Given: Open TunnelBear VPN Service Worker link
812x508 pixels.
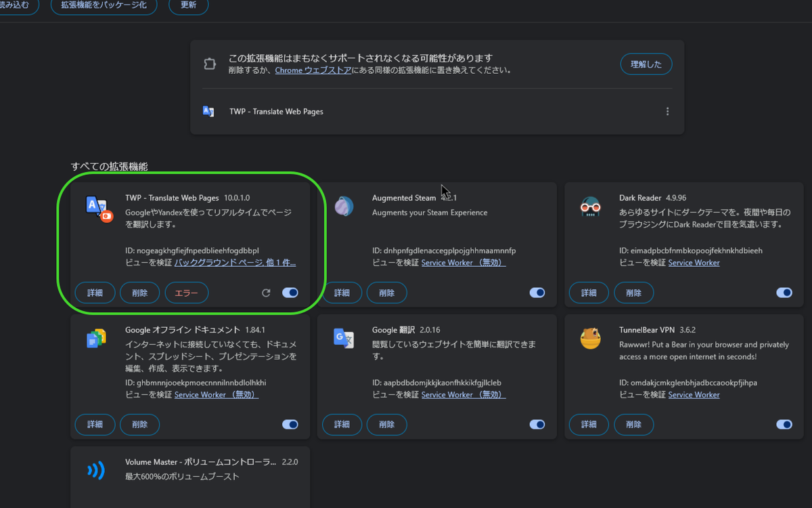Looking at the screenshot, I should click(694, 394).
